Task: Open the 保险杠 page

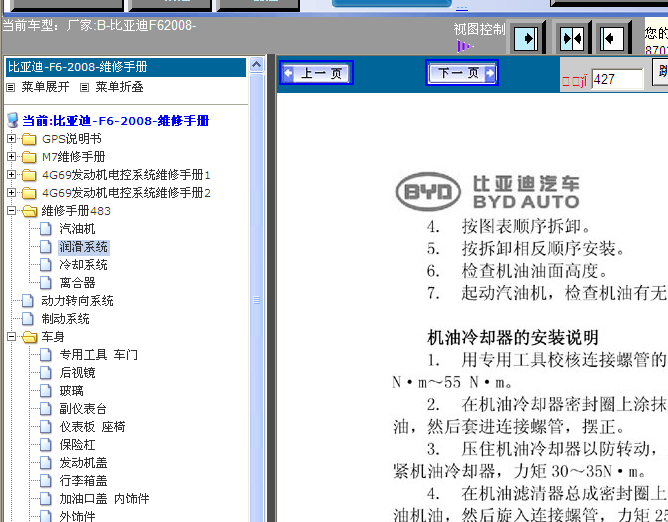Action: (x=77, y=444)
